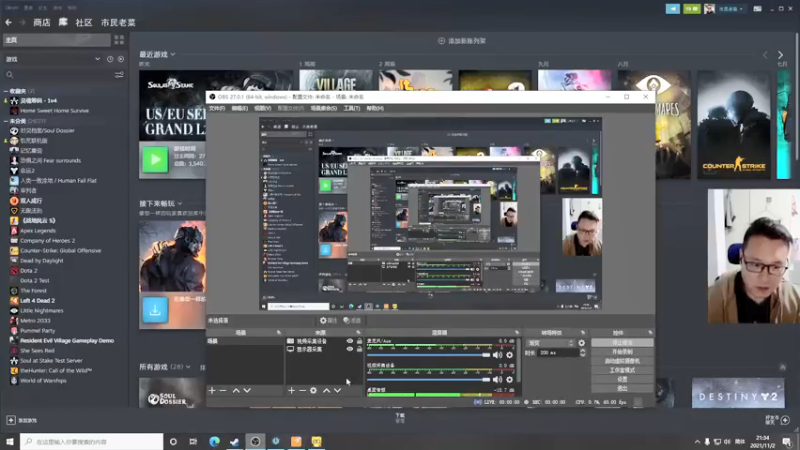Open source properties gear in OBS sources panel
This screenshot has width=800, height=450.
point(313,391)
